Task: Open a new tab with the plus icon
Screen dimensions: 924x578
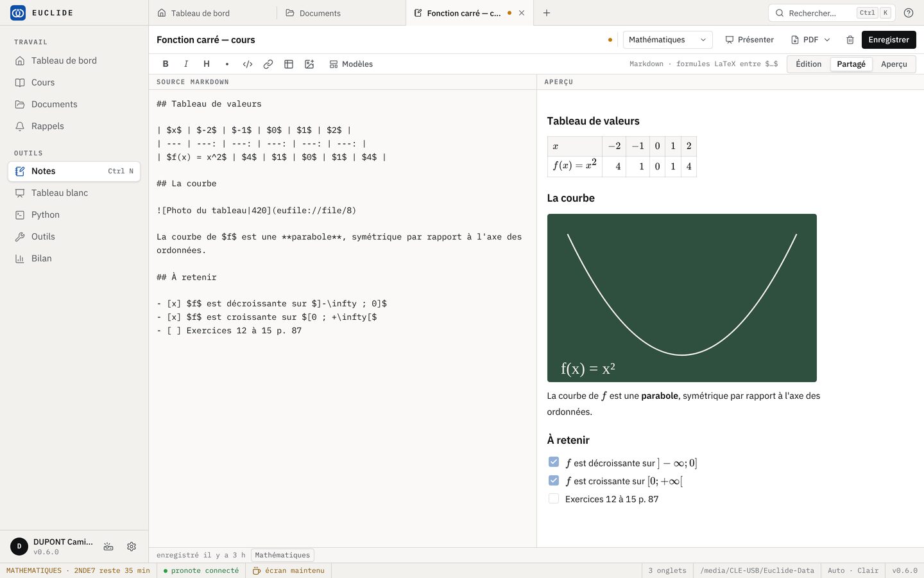Action: 547,13
